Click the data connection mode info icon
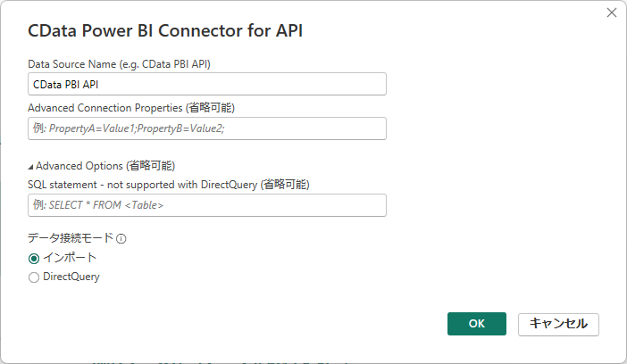This screenshot has width=627, height=364. [x=121, y=238]
